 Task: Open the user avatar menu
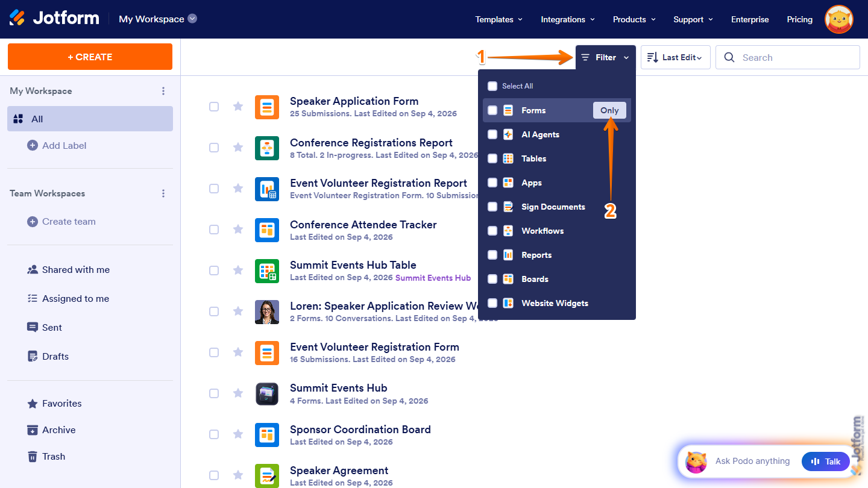click(838, 19)
